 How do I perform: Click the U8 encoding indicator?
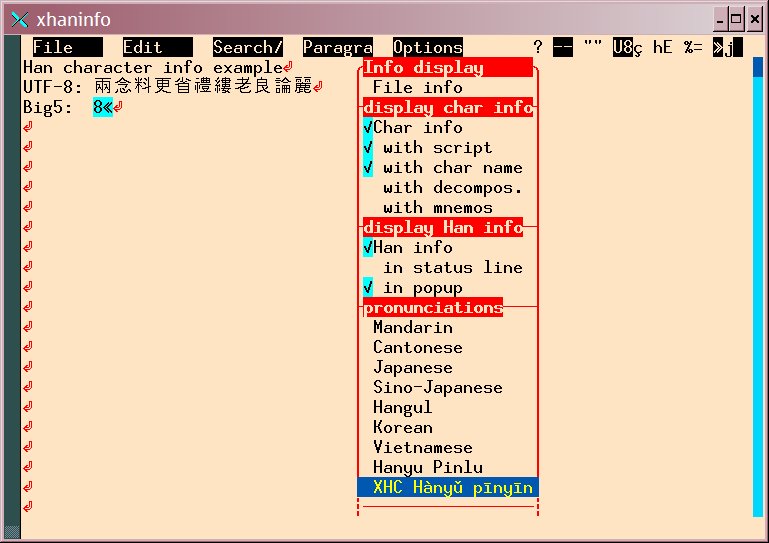(627, 47)
